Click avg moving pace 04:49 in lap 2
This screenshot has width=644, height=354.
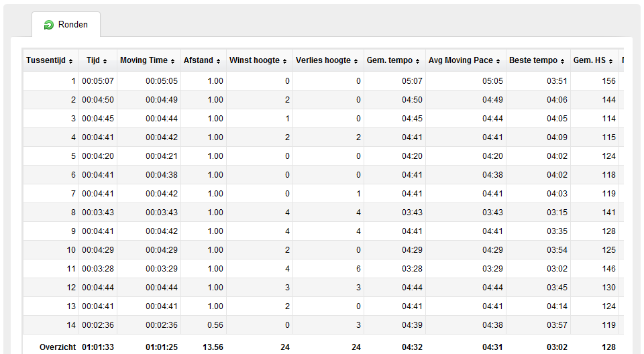pyautogui.click(x=492, y=100)
